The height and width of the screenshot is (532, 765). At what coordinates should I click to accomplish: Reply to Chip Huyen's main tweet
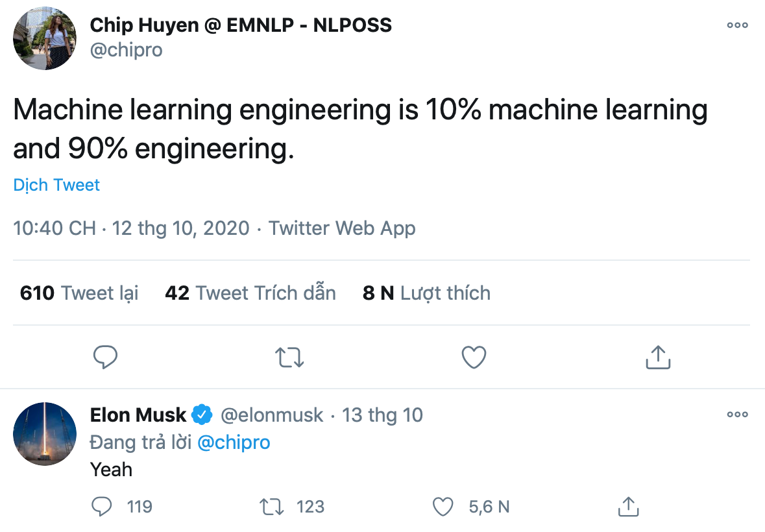click(105, 357)
